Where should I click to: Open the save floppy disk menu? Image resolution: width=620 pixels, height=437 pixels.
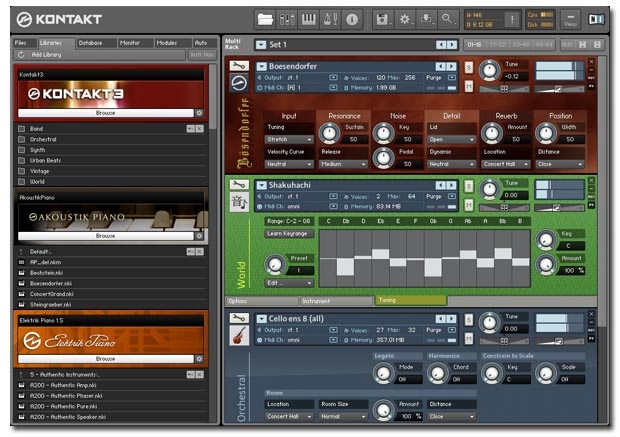[x=382, y=19]
